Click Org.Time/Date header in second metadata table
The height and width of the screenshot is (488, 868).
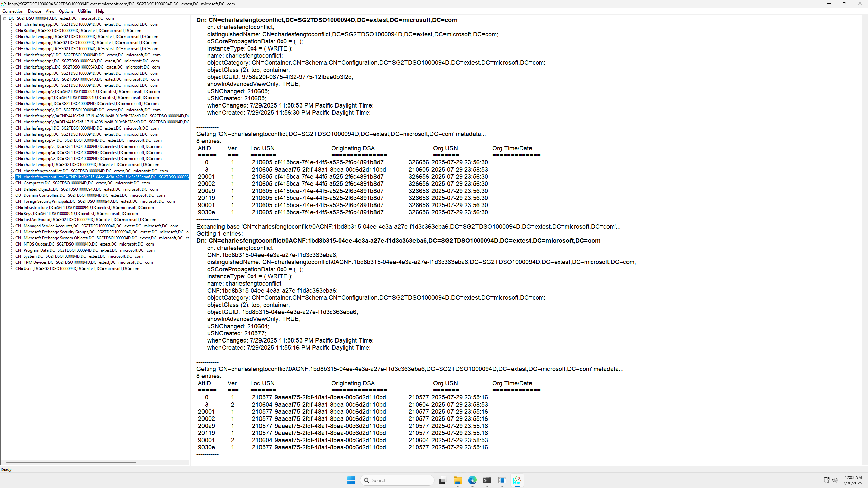point(512,383)
